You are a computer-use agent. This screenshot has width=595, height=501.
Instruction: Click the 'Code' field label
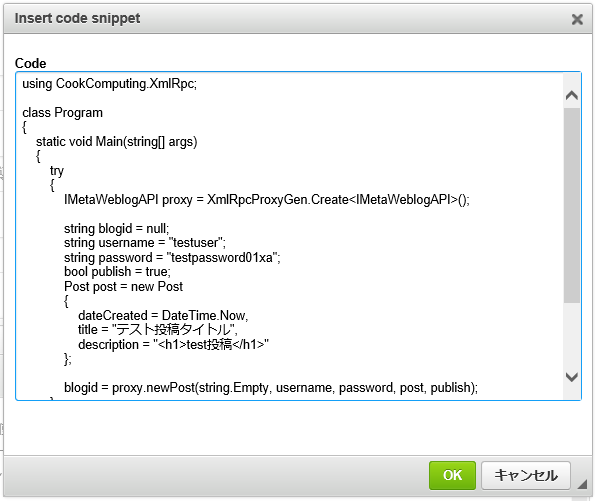pyautogui.click(x=30, y=63)
